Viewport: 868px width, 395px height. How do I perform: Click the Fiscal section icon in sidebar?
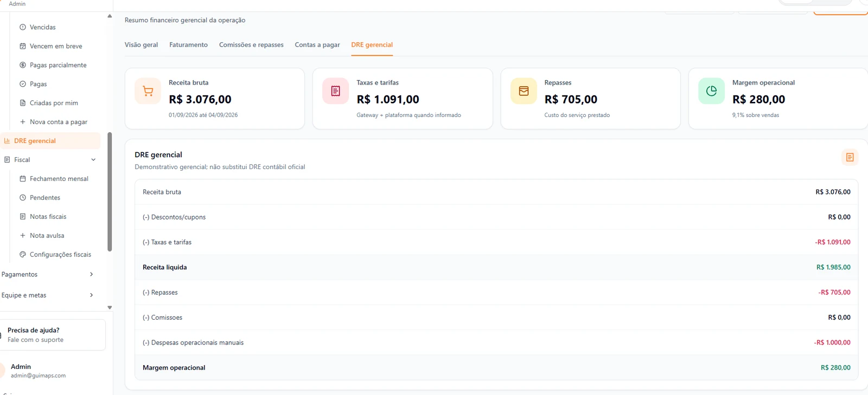pyautogui.click(x=7, y=160)
